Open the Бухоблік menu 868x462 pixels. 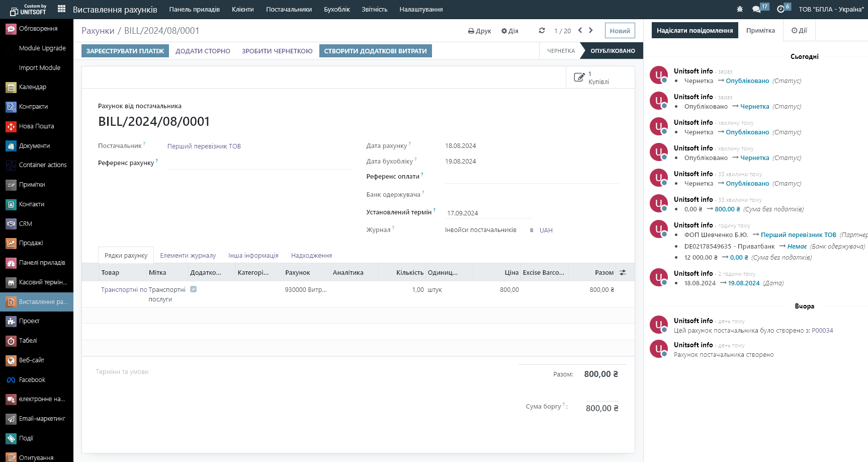point(336,9)
